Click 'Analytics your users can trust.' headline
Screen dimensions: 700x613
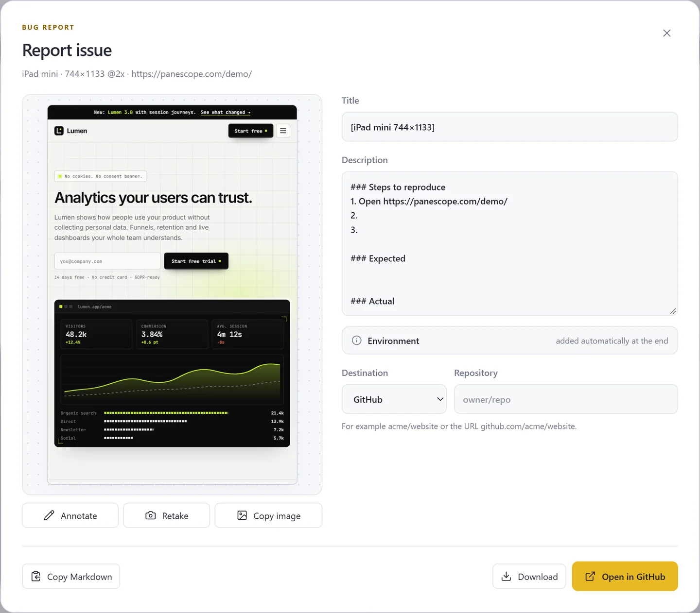tap(153, 198)
